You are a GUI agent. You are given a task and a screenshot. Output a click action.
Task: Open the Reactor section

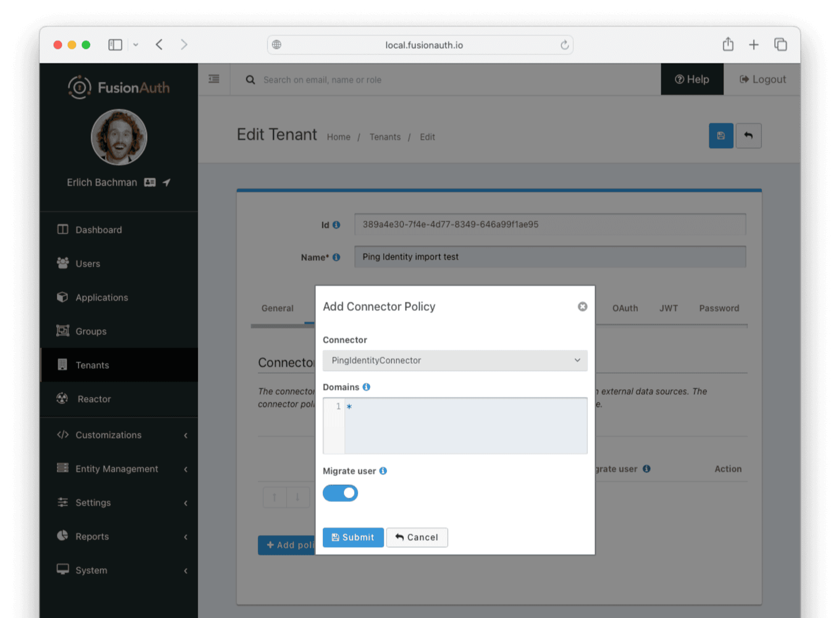(94, 399)
